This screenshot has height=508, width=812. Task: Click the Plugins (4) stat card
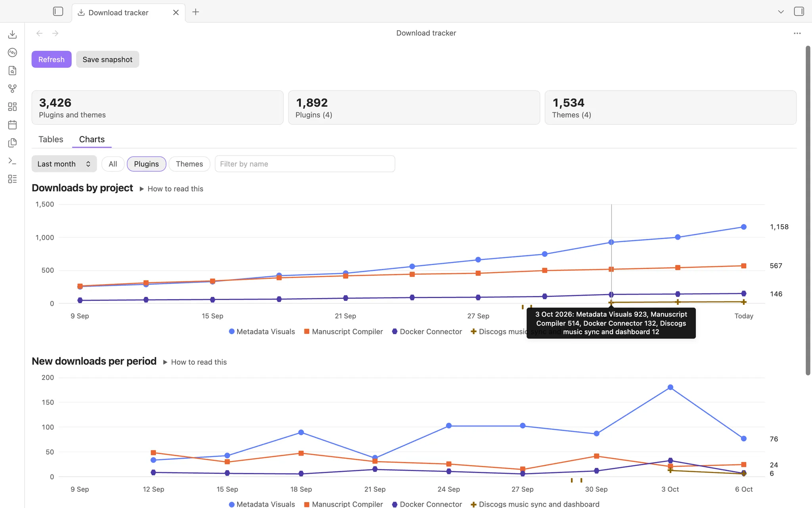point(414,108)
